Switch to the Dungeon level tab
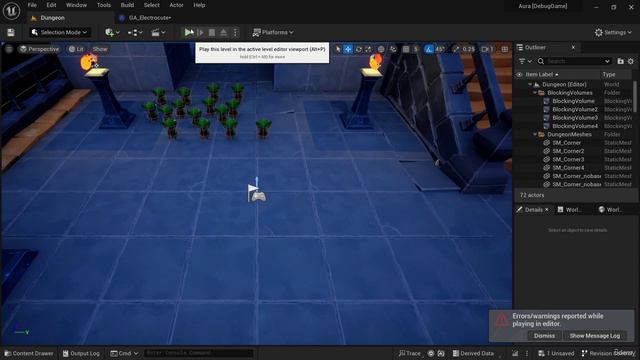This screenshot has width=640, height=360. pos(53,18)
